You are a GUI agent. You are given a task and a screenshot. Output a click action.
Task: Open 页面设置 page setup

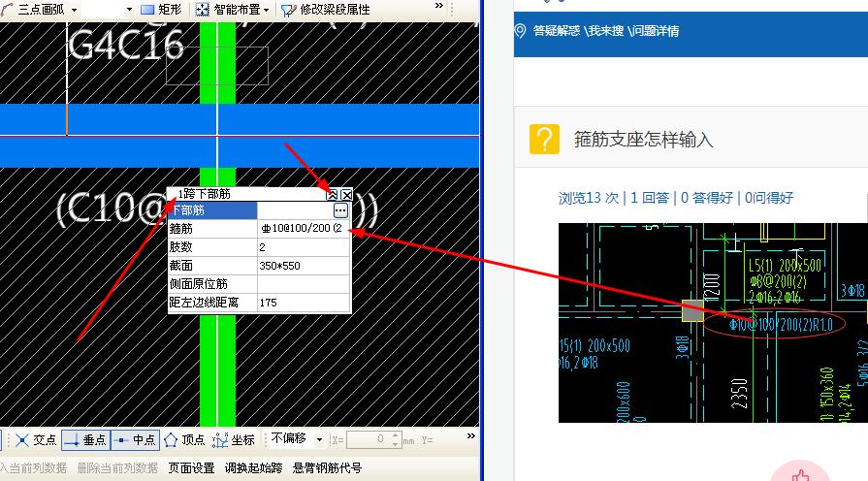[x=191, y=468]
